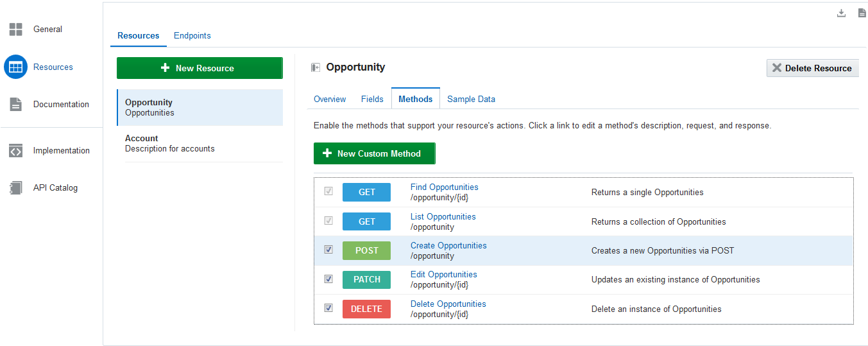
Task: Open the General section icon
Action: click(x=16, y=29)
